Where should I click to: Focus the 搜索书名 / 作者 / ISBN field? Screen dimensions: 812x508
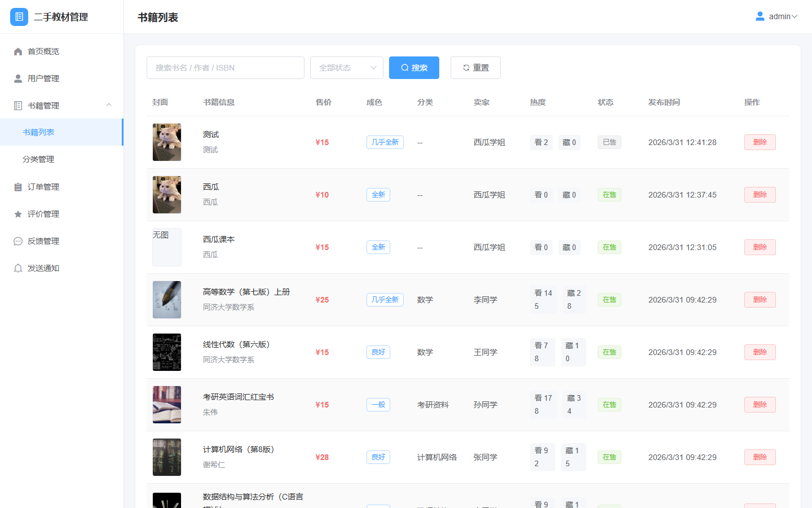point(226,68)
